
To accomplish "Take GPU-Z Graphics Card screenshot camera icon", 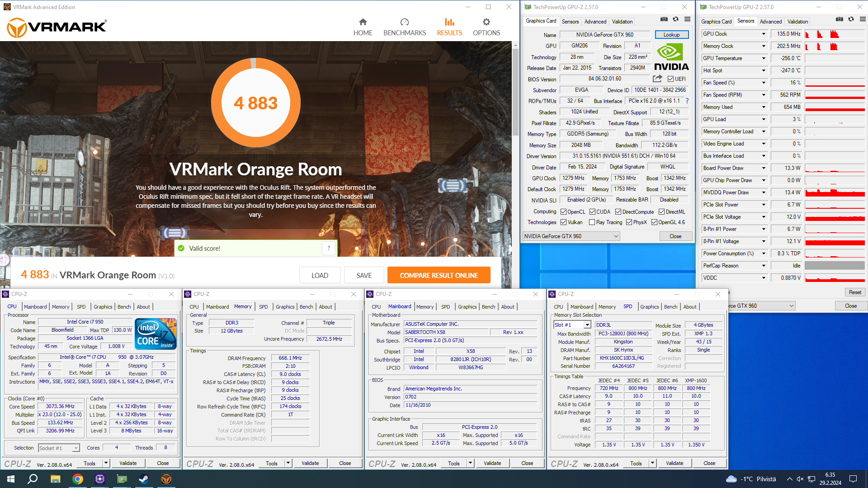I will tap(664, 19).
